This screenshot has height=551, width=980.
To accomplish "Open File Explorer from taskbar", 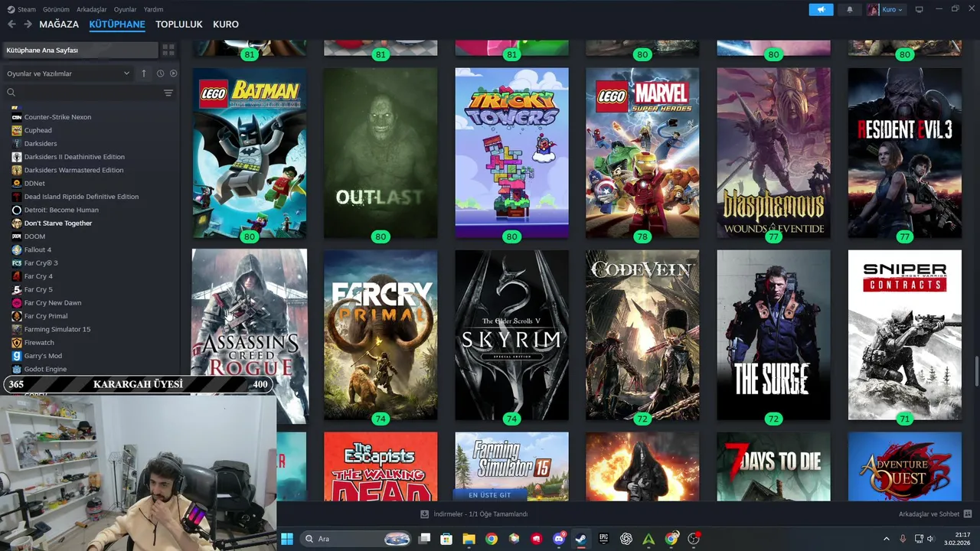I will point(469,539).
